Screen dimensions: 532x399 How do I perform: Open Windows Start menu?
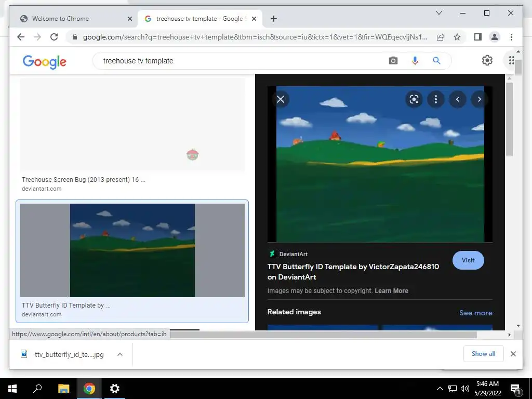pyautogui.click(x=12, y=389)
